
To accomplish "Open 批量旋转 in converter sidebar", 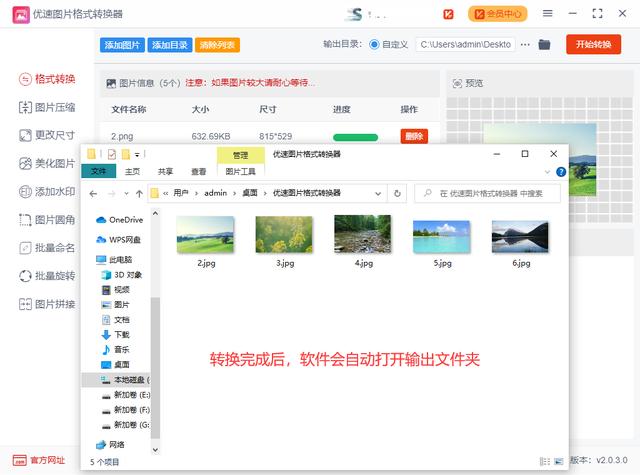I will 47,276.
